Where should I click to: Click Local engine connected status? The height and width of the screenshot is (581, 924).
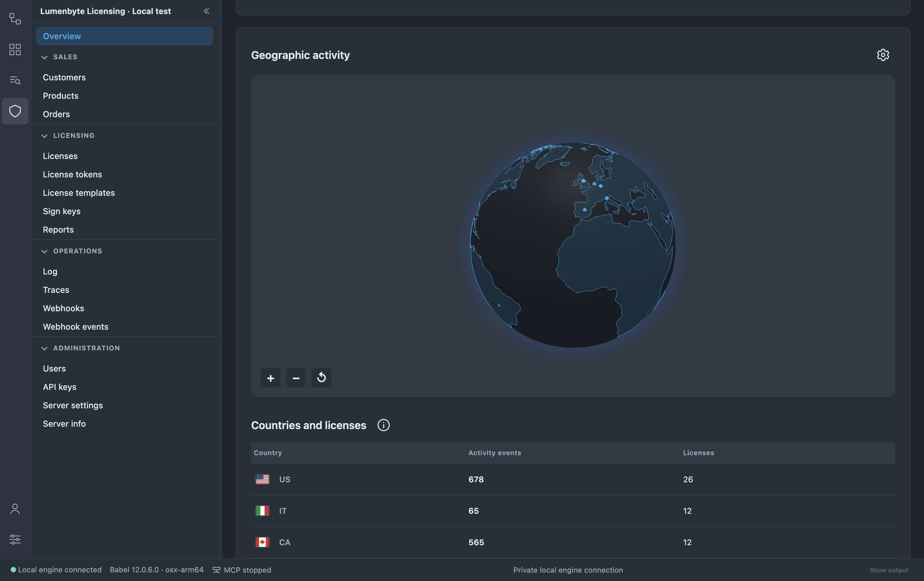(56, 570)
